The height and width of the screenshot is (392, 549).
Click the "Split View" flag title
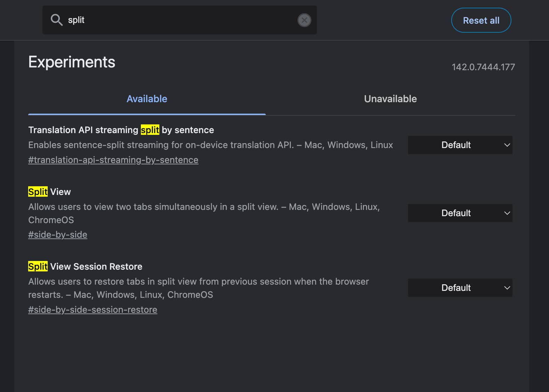pos(49,192)
